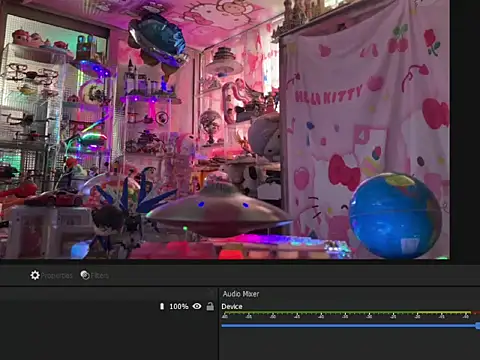Click the battery indicator icon in source row
480x360 pixels.
(x=162, y=306)
